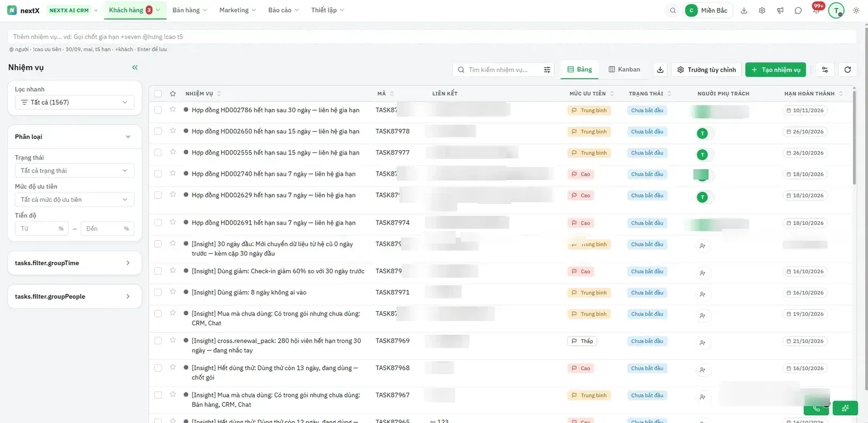Click the megaphone announcements icon
This screenshot has width=868, height=423.
780,10
